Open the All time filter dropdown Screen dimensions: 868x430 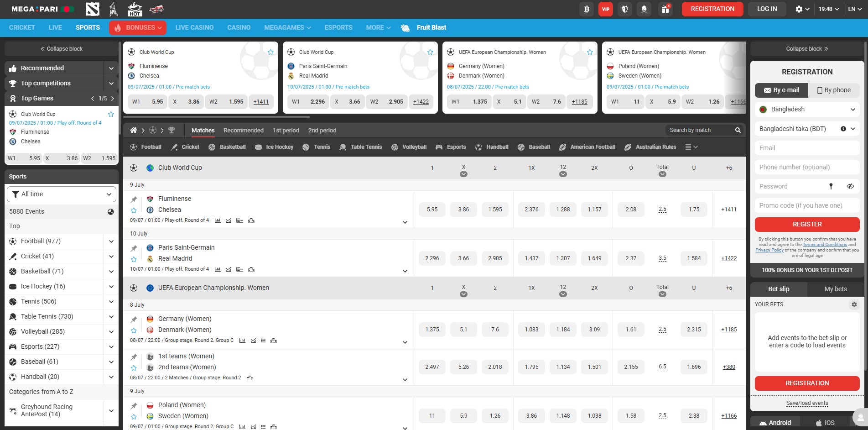click(x=62, y=194)
